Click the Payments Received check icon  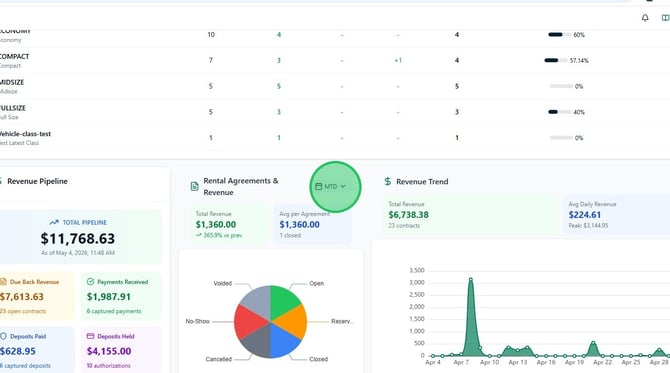(90, 282)
